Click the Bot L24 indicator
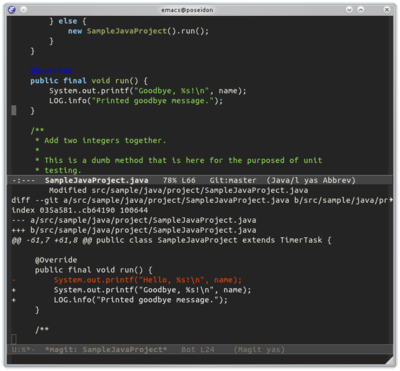Screen dimensions: 400x371 point(198,349)
